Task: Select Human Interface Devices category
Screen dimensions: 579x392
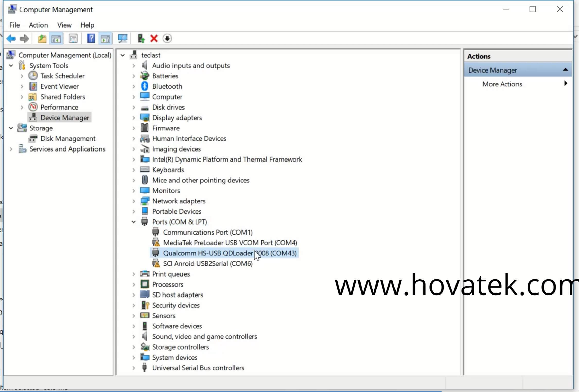Action: click(189, 138)
